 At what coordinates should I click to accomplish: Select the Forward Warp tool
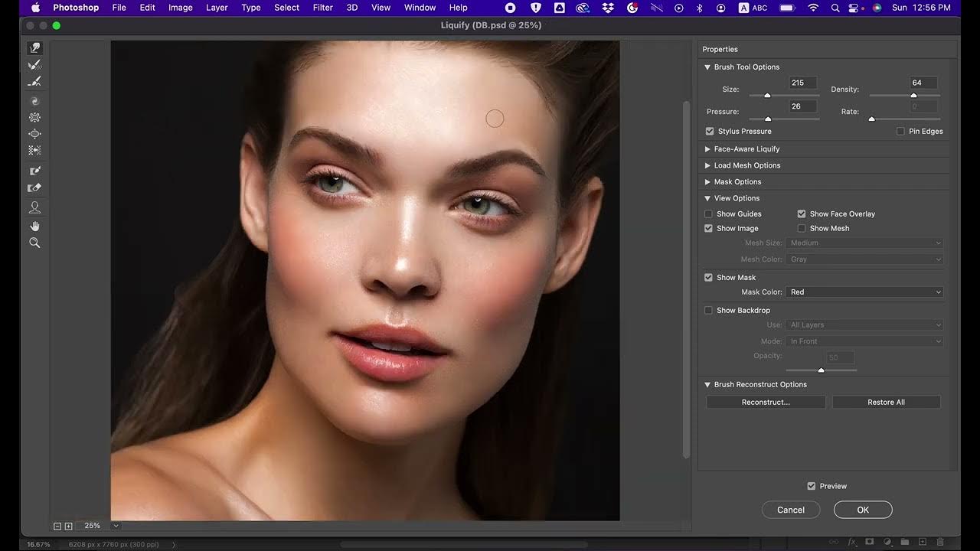click(x=34, y=48)
